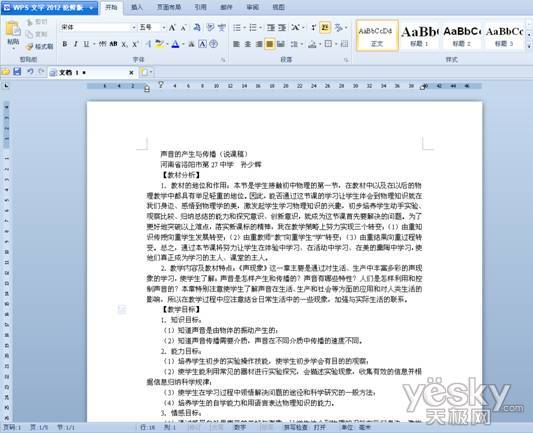533x433 pixels.
Task: Click the character border A icon
Action: coord(202,44)
